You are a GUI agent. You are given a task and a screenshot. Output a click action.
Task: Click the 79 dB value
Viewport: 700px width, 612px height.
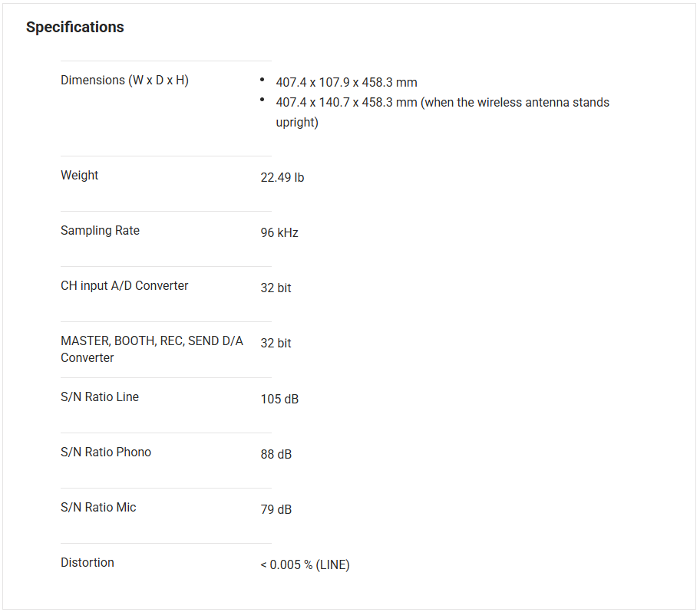(276, 509)
